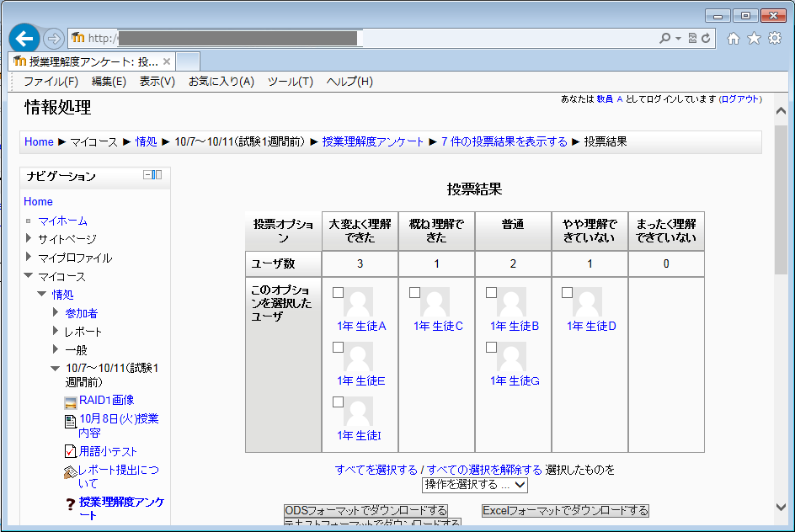The height and width of the screenshot is (532, 795).
Task: Click the refresh page icon
Action: click(706, 38)
